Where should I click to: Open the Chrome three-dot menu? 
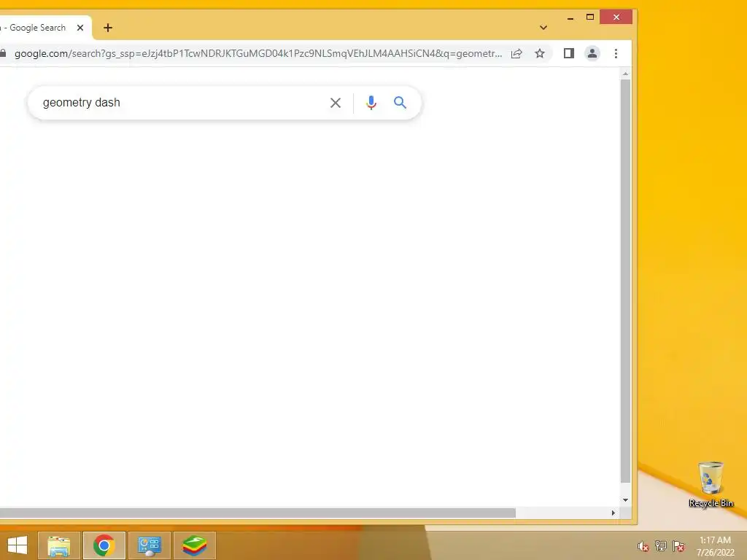pos(616,53)
